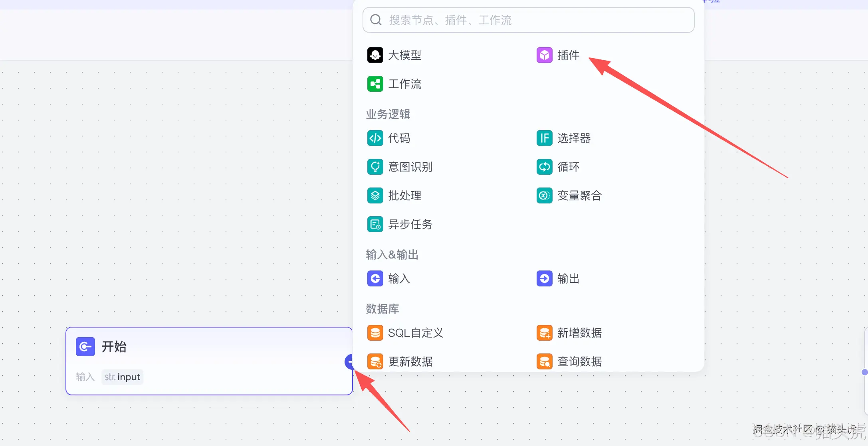Viewport: 868px width, 446px height.
Task: Select the 变量聚合 node icon
Action: click(x=543, y=195)
